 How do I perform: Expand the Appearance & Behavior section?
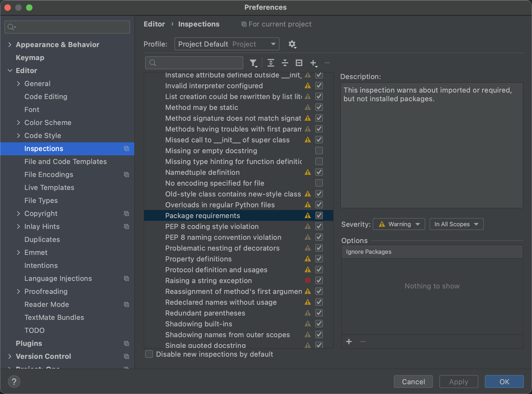tap(10, 45)
